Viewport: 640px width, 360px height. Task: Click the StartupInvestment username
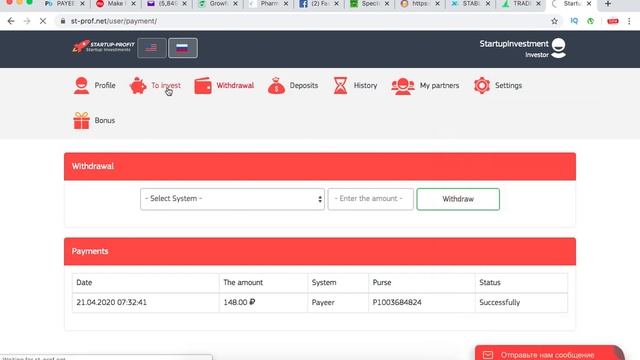[x=514, y=44]
